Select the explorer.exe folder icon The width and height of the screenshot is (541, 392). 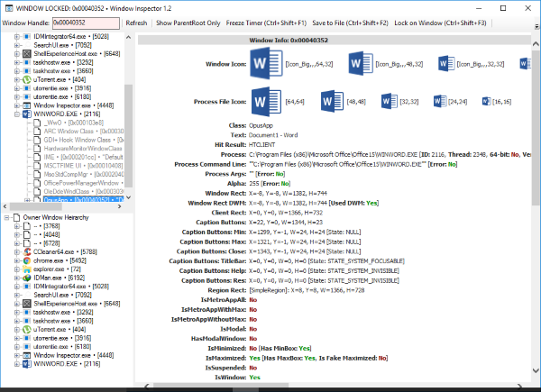(26, 269)
